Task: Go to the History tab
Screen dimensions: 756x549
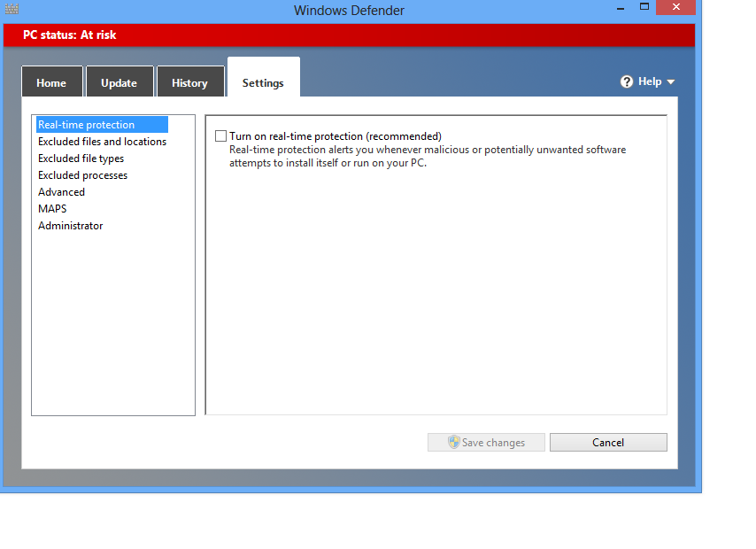Action: 190,82
